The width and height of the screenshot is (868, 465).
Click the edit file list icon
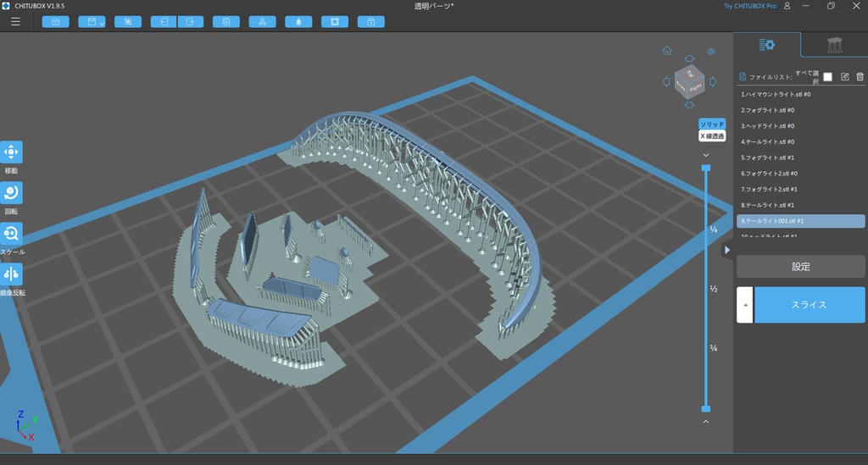coord(845,77)
